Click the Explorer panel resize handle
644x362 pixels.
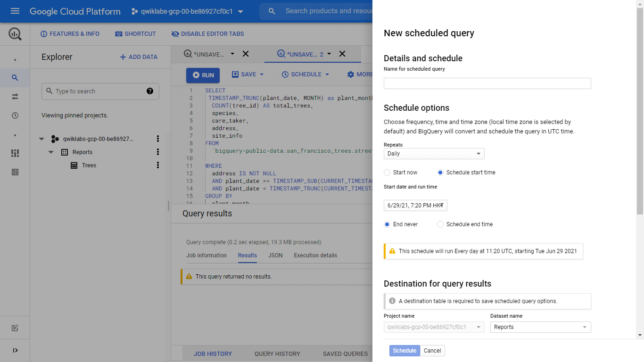[168, 206]
